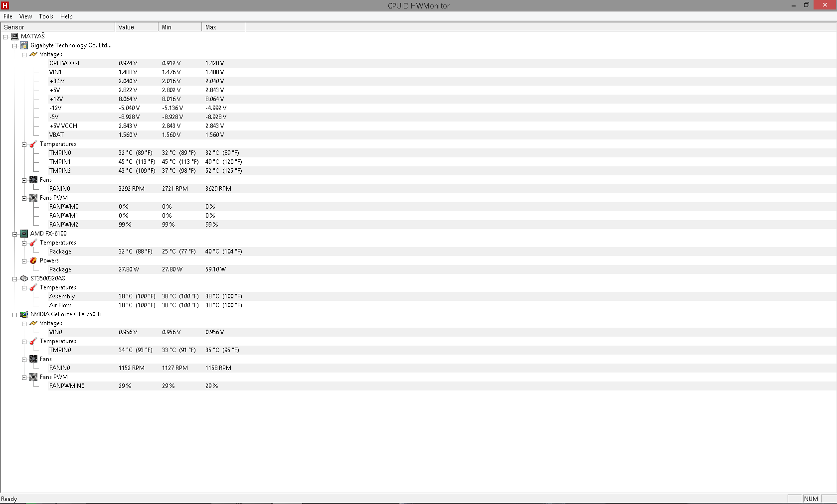Click the Gigabyte Voltages lightning icon
Screen dimensions: 837x504
click(x=33, y=54)
